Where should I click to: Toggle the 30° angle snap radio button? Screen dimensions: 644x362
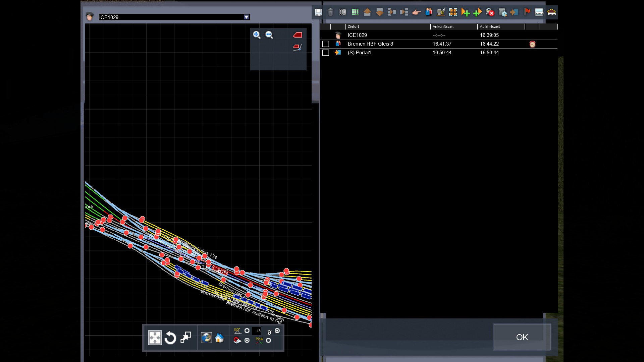247,331
